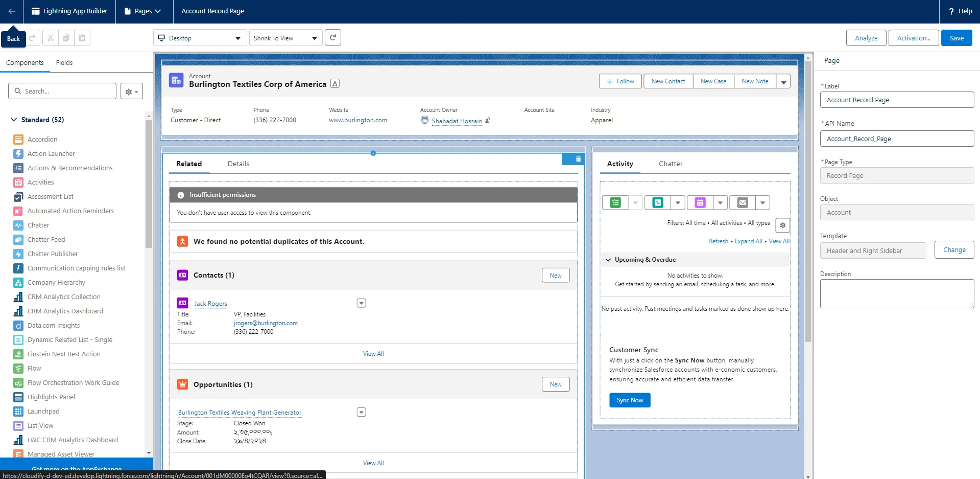Click the Accordion component icon

pos(18,139)
